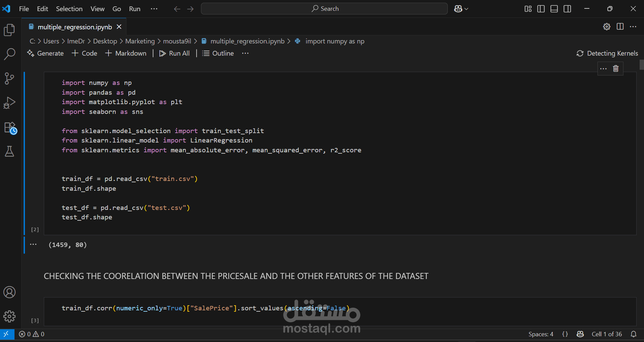Toggle the bottom Panel visibility
Image resolution: width=644 pixels, height=342 pixels.
point(554,9)
